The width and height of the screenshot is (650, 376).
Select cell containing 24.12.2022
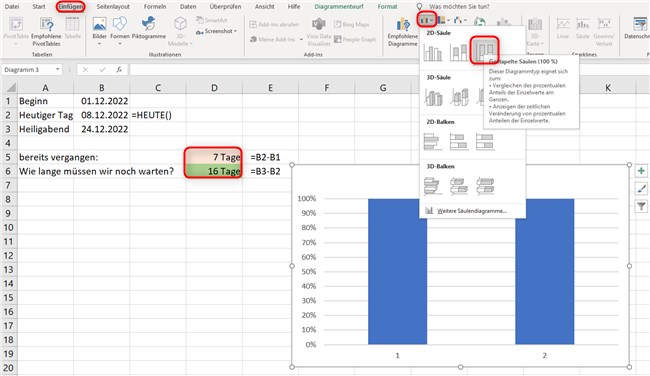(x=102, y=129)
